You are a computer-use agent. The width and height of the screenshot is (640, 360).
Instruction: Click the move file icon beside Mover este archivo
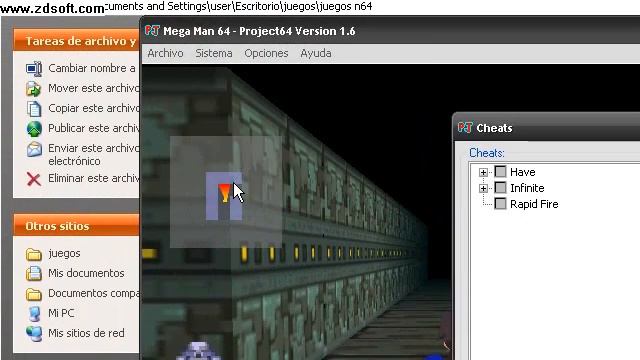tap(34, 88)
